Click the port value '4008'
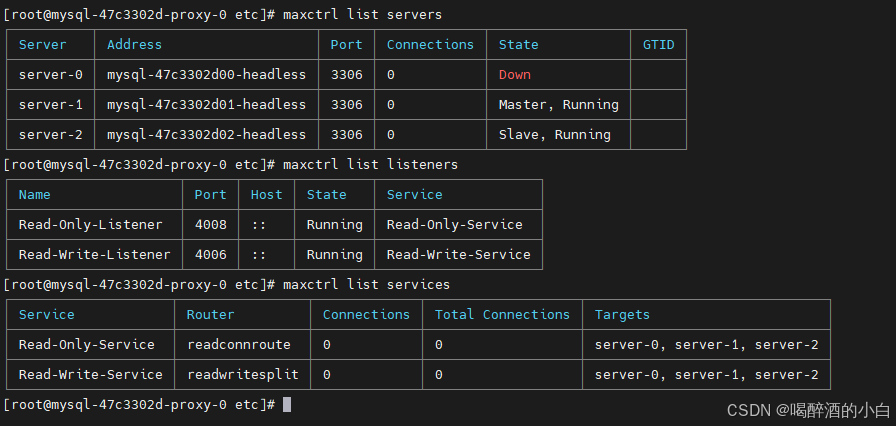The height and width of the screenshot is (426, 896). pyautogui.click(x=210, y=225)
